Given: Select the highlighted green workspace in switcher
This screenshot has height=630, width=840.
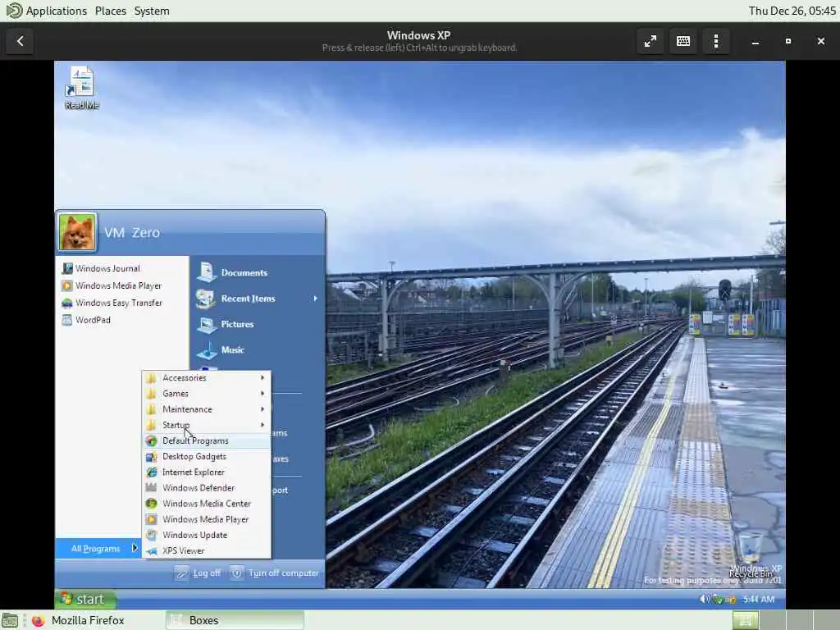Looking at the screenshot, I should pyautogui.click(x=745, y=620).
